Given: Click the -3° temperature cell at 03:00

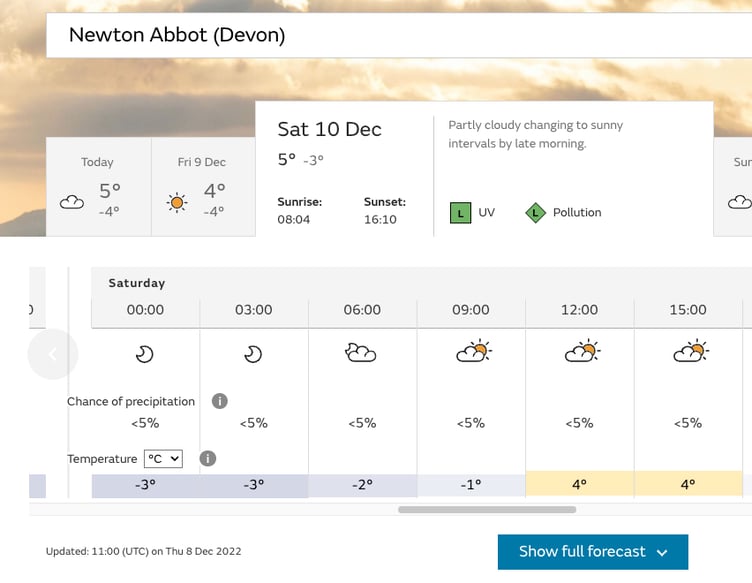Looking at the screenshot, I should 254,485.
